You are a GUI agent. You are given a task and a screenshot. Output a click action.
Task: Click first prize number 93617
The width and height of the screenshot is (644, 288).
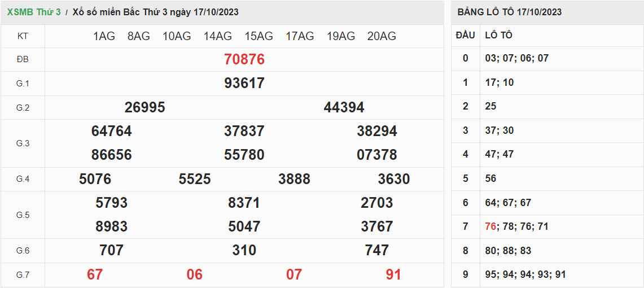pos(244,83)
